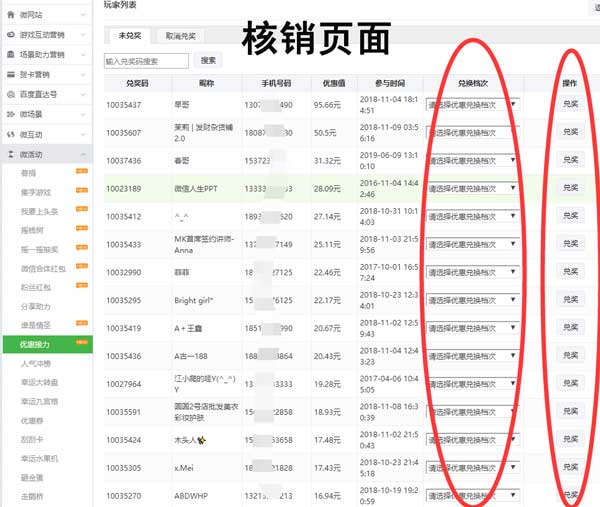Click the icon beside 微场景
Viewport: 600px width, 507px height.
11,114
